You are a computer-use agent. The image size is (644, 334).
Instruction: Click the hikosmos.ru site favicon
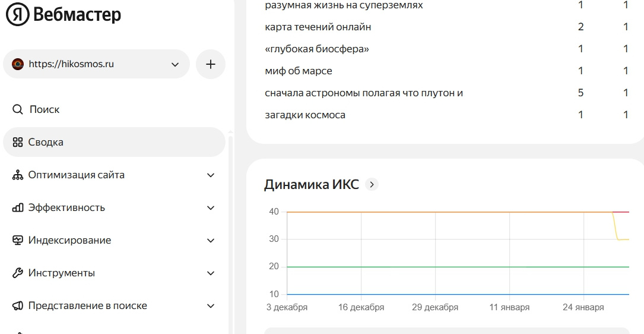(18, 64)
